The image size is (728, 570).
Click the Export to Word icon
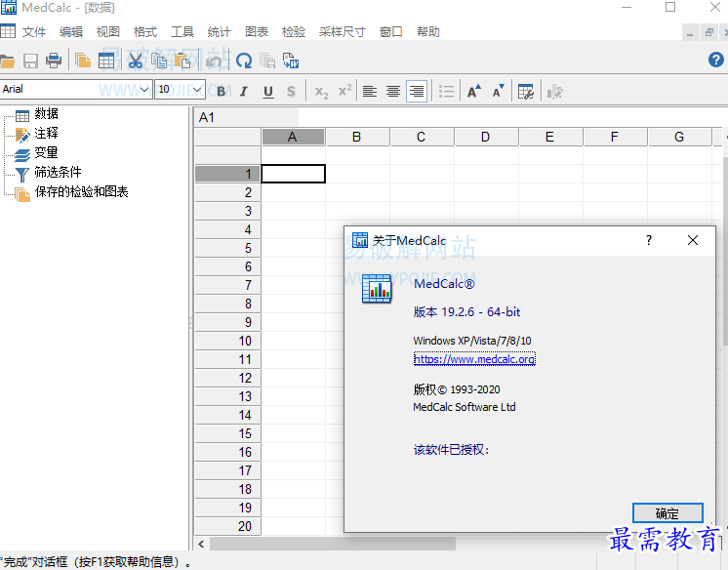click(x=291, y=61)
